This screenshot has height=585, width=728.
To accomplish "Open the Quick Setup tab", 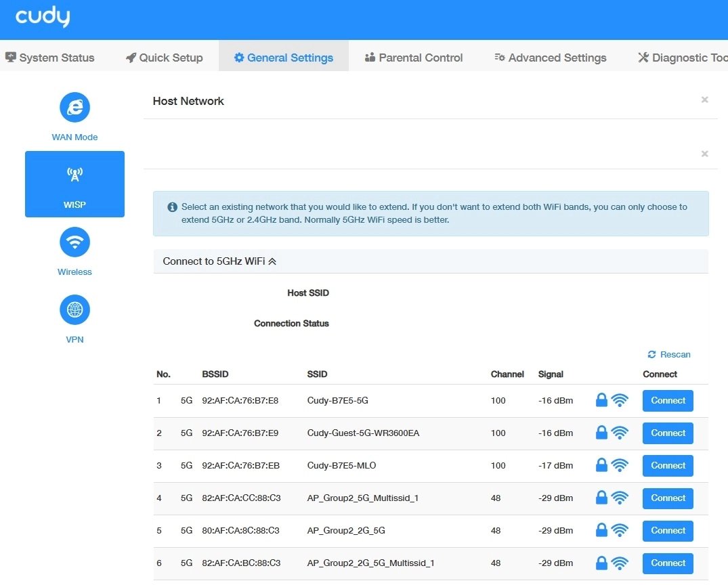I will [x=165, y=58].
